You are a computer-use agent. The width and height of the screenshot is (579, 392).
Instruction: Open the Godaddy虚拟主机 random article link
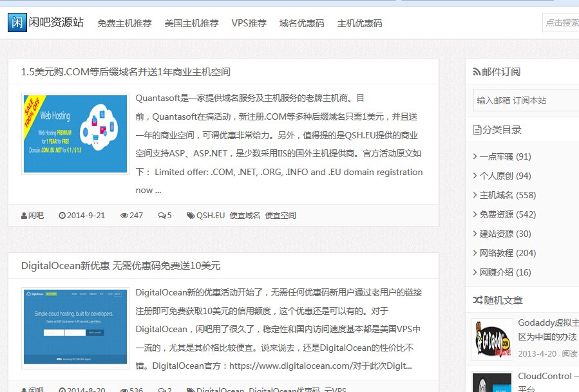coord(548,330)
